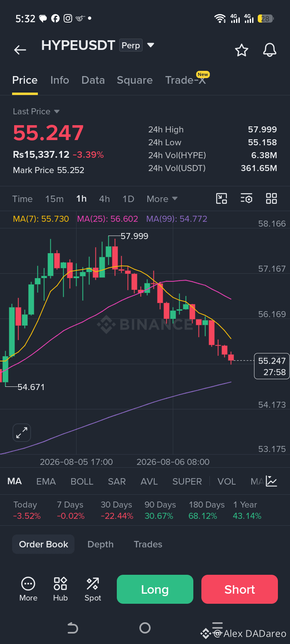
Task: Toggle the SUPER indicator
Action: coord(187,481)
